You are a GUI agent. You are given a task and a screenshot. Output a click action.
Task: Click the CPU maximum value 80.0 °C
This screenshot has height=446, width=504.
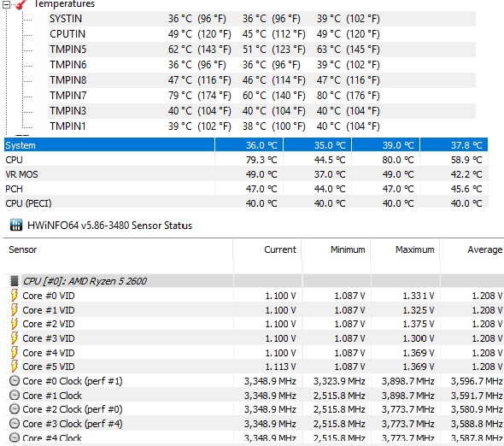(x=397, y=160)
